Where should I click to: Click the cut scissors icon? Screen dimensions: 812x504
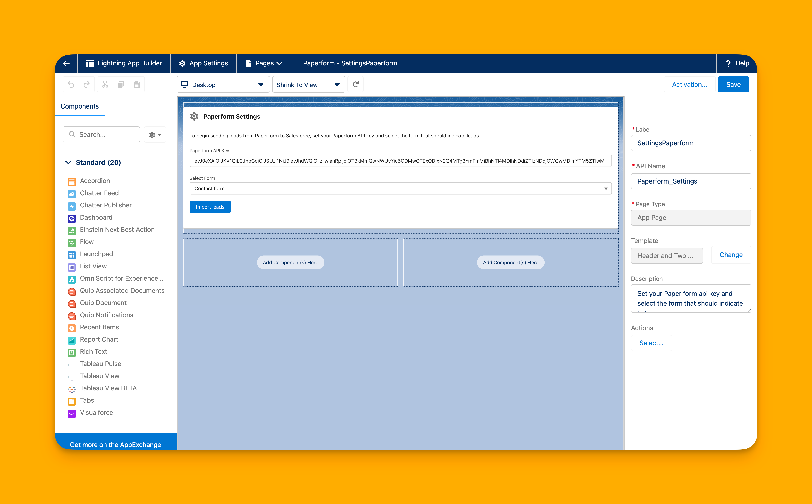[105, 85]
